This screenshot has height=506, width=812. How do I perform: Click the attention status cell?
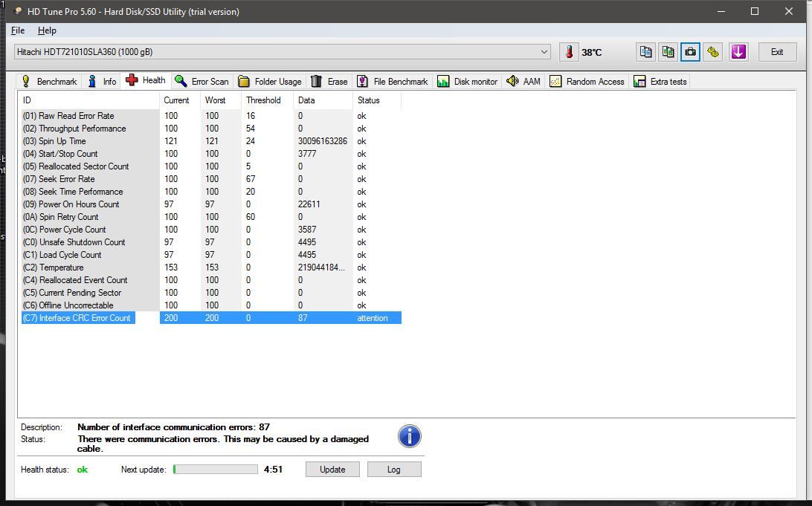373,318
